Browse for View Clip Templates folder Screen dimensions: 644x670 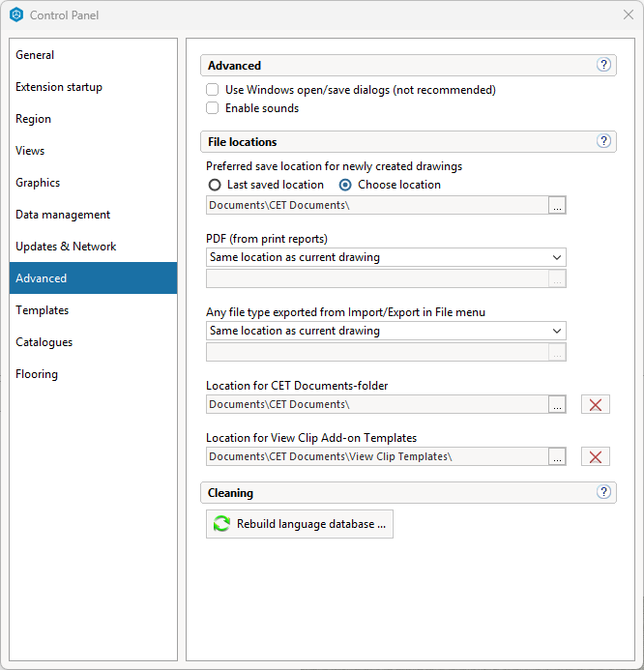(x=556, y=456)
